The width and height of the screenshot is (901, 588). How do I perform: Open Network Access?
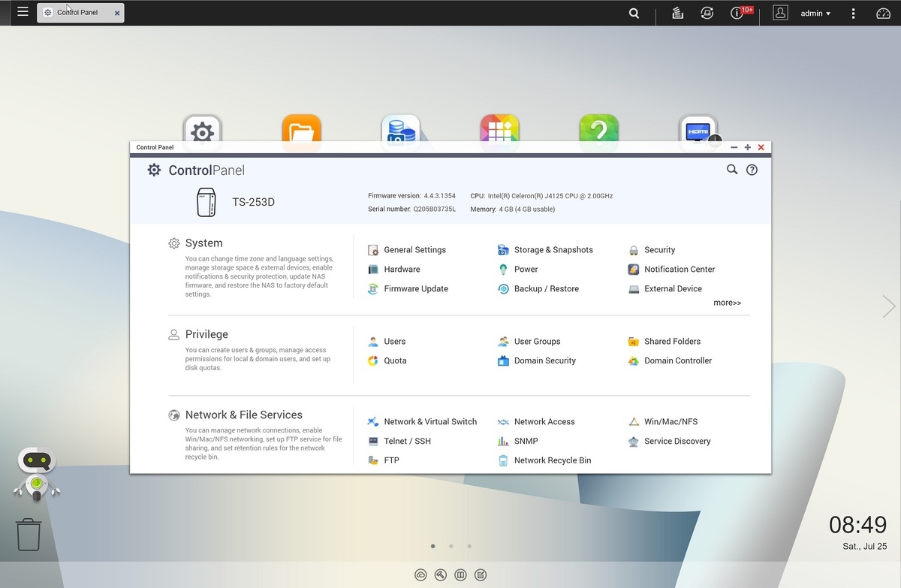click(536, 422)
